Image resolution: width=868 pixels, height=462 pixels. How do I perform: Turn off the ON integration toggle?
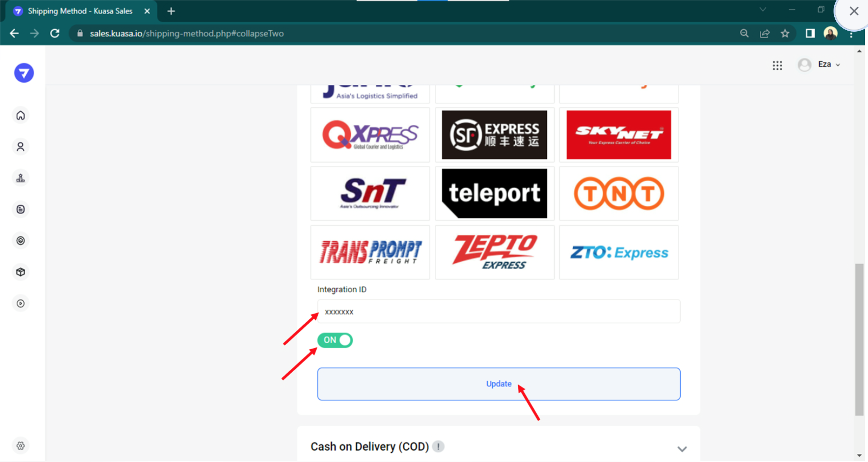point(335,340)
